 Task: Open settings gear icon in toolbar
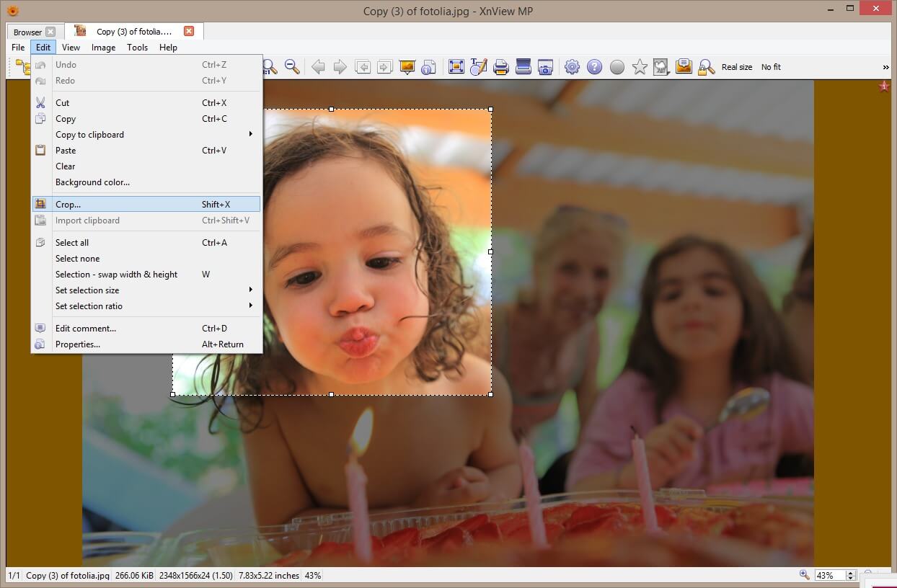tap(572, 67)
